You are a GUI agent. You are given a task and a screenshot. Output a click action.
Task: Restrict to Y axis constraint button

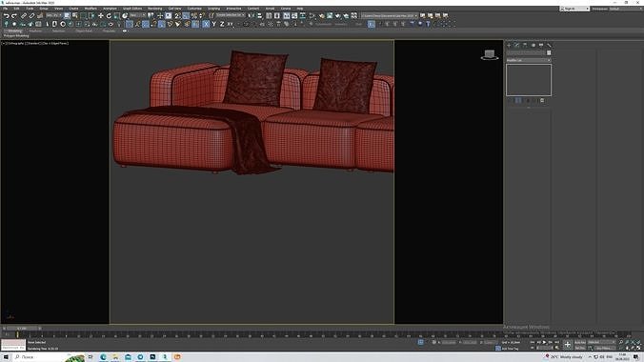click(x=214, y=24)
